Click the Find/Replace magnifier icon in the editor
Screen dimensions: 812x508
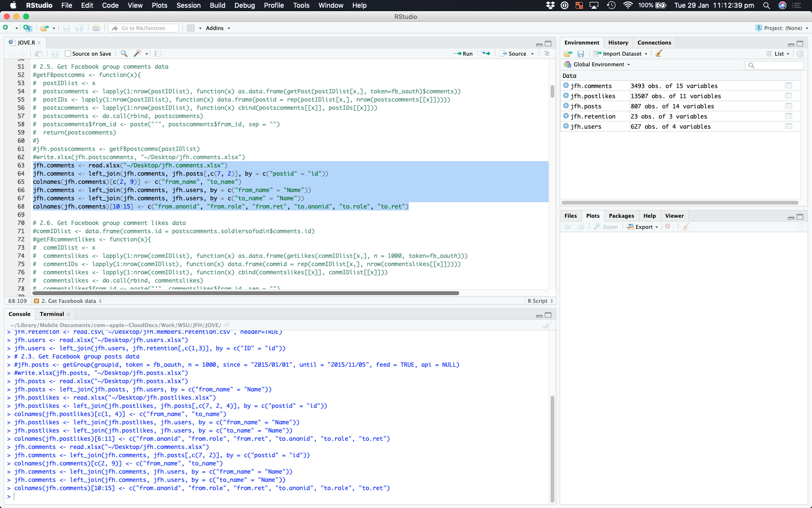pos(124,54)
